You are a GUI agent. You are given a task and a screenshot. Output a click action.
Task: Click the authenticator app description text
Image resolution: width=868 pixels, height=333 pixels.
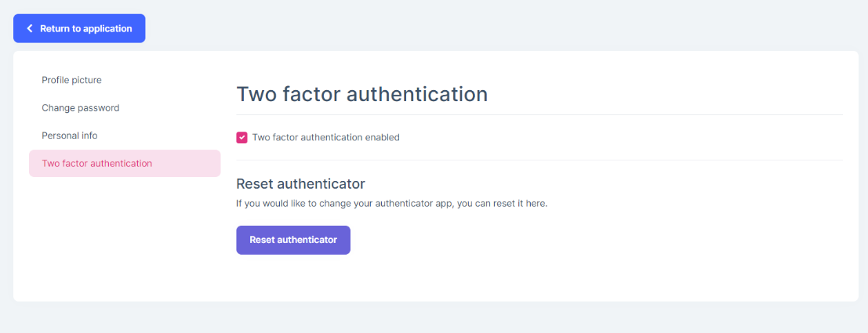(391, 204)
